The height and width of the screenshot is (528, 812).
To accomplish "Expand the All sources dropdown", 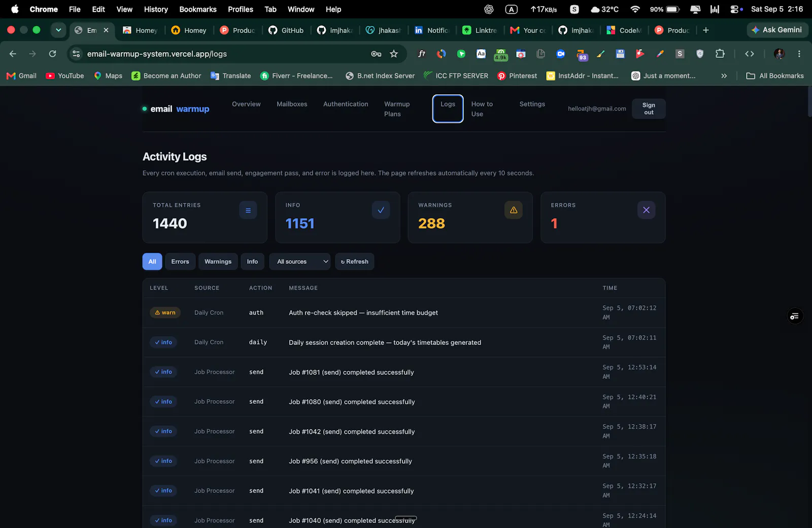I will (x=300, y=262).
